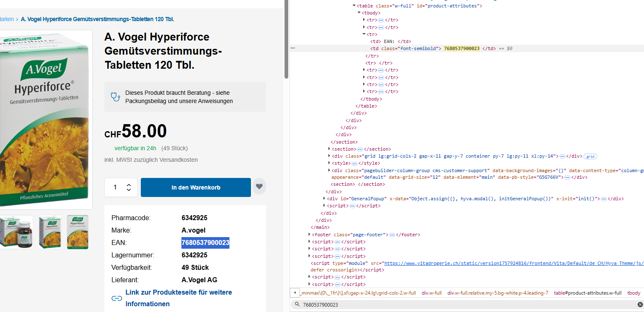Expand the style element arrow

329,163
